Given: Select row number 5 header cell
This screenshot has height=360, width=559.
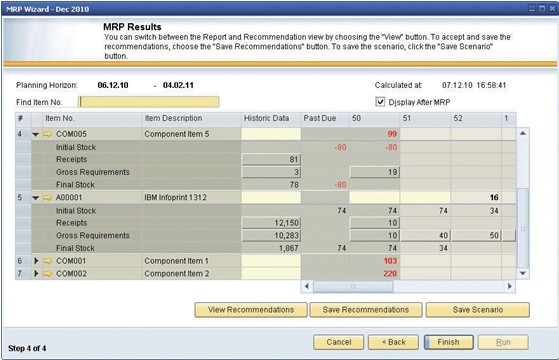Looking at the screenshot, I should 23,197.
